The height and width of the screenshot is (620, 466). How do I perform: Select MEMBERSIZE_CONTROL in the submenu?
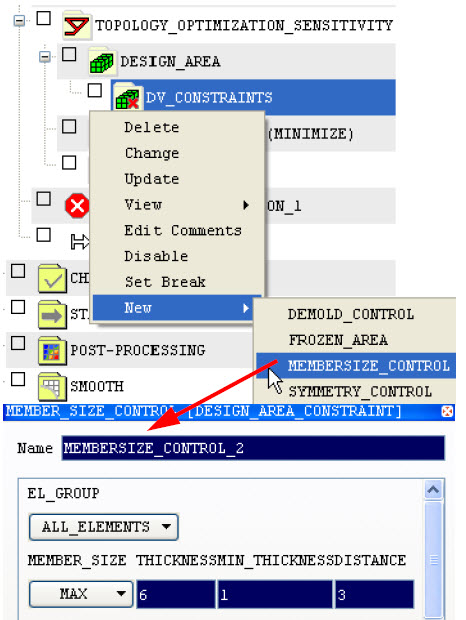[x=368, y=366]
